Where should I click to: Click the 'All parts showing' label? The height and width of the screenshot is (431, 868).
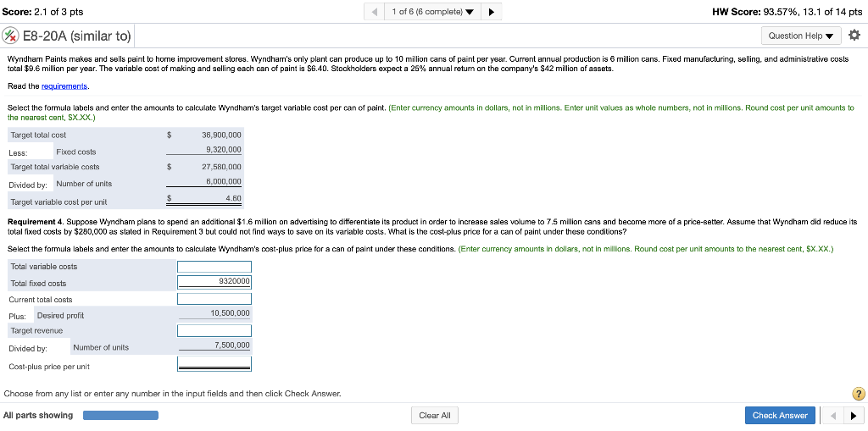[x=38, y=416]
